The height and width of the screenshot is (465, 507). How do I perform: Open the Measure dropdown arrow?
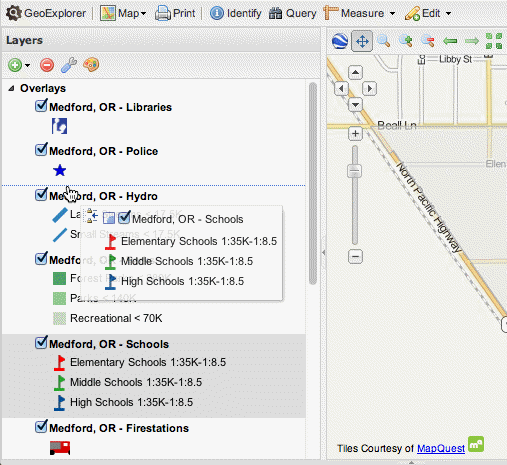click(392, 13)
